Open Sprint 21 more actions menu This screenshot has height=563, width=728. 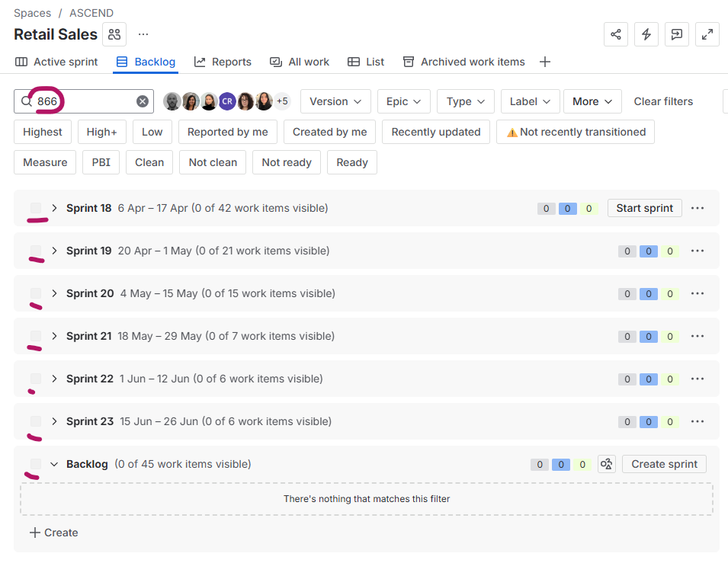click(x=698, y=336)
